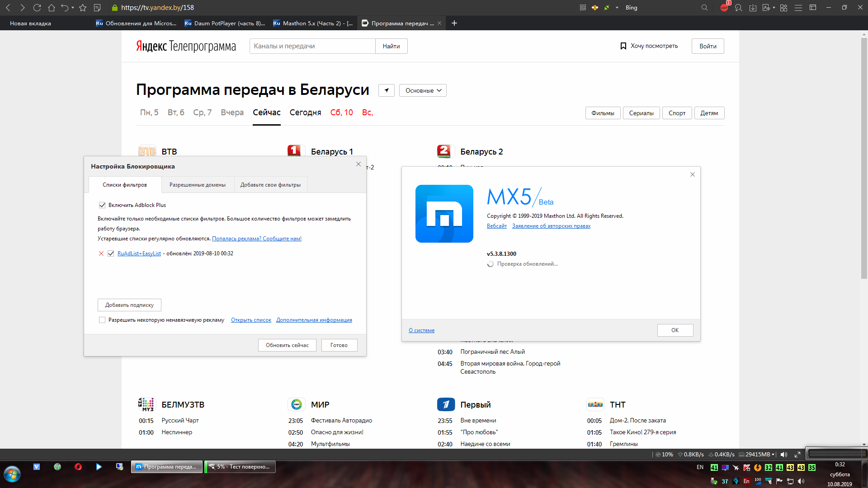
Task: Open the RuAdList+EasyList link
Action: click(x=139, y=253)
